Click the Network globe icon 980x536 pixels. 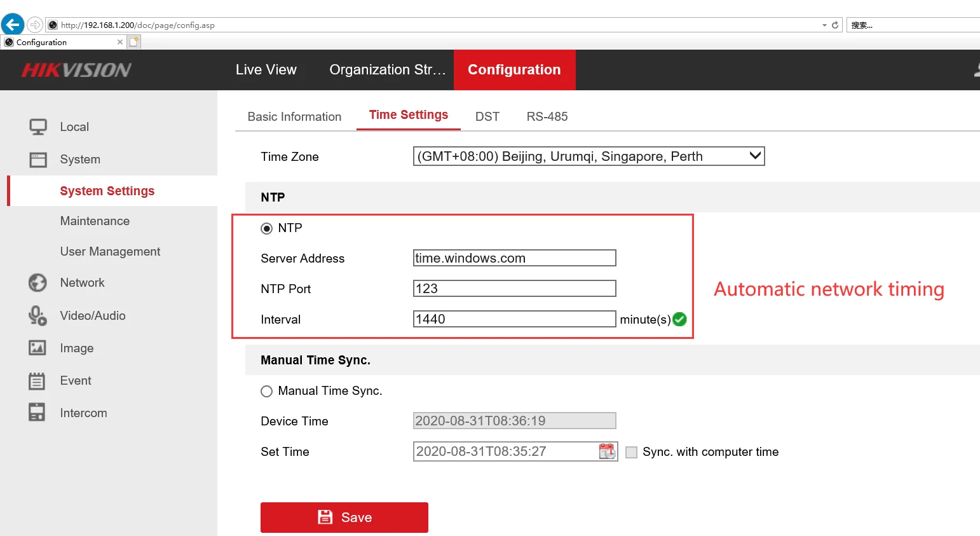tap(37, 282)
